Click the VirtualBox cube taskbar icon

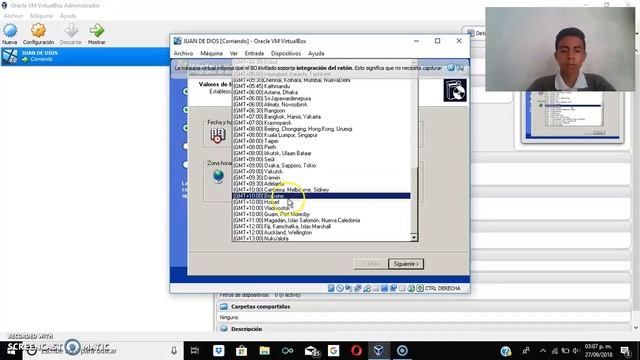point(379,351)
